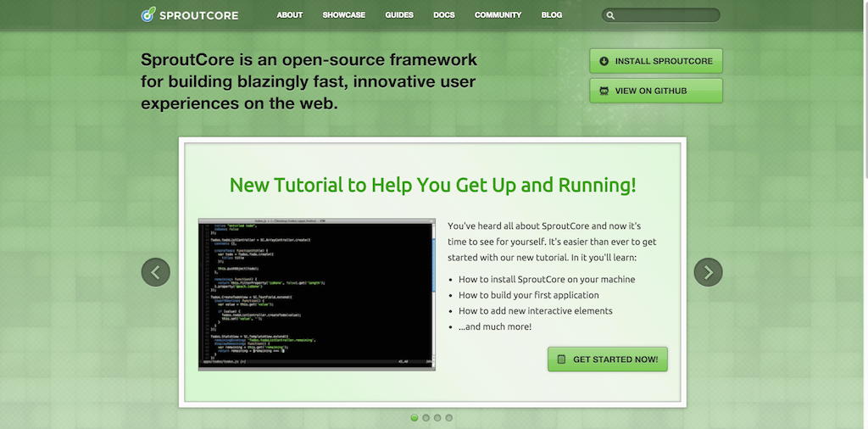Select the third carousel dot indicator
Viewport: 868px width, 429px height.
pyautogui.click(x=437, y=418)
